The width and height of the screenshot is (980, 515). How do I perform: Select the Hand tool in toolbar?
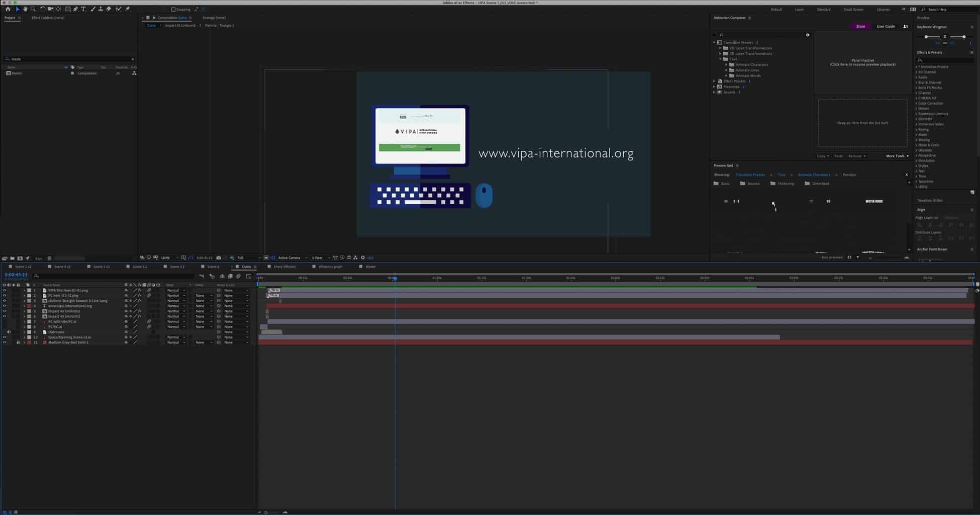(x=25, y=9)
